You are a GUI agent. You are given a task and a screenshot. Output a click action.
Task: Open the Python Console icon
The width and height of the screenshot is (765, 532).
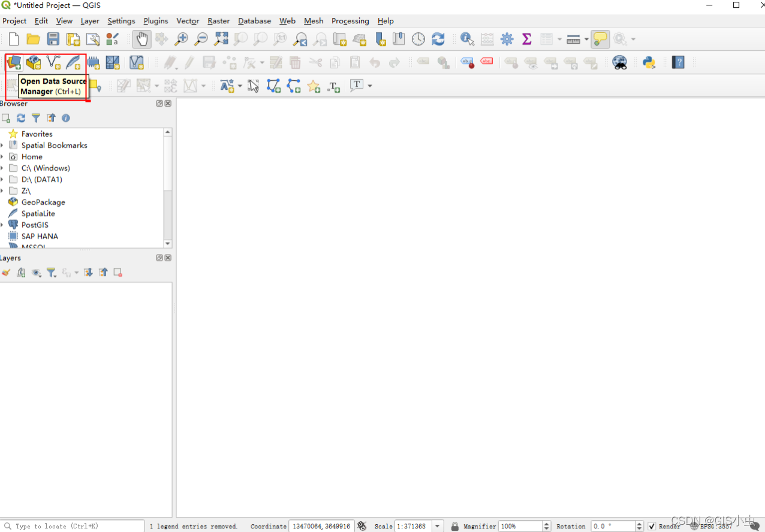[x=649, y=62]
